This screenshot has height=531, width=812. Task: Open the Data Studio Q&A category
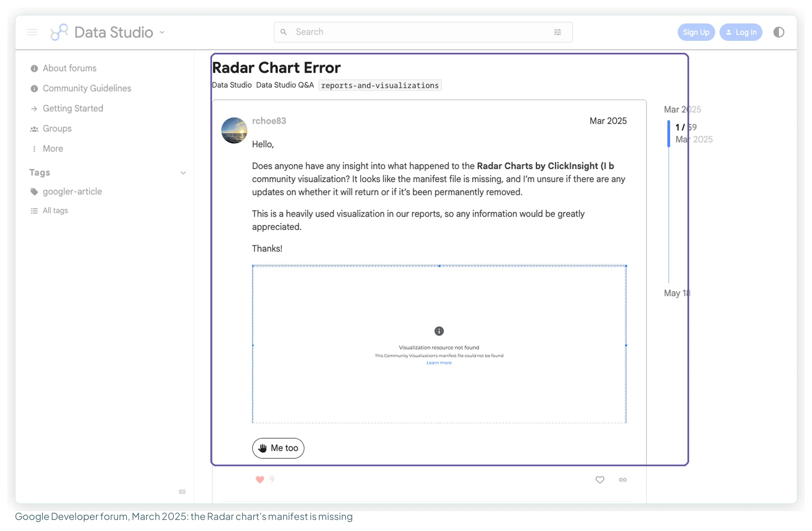(x=285, y=85)
